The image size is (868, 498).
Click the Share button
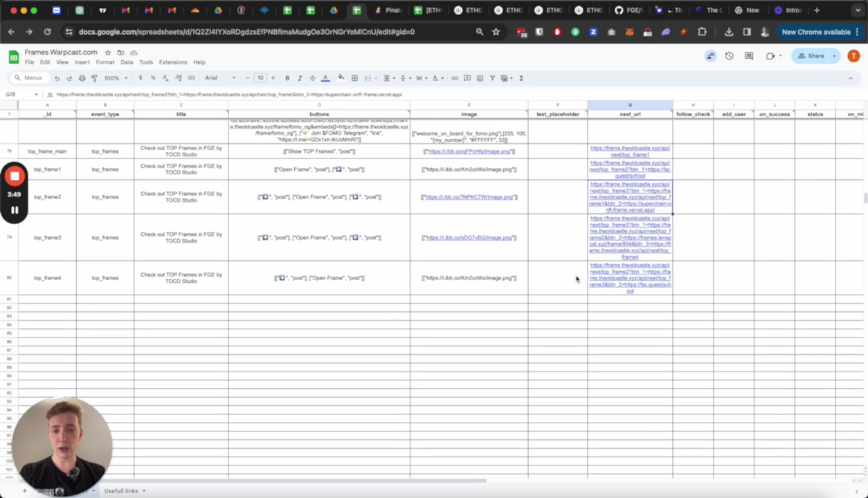click(x=811, y=56)
